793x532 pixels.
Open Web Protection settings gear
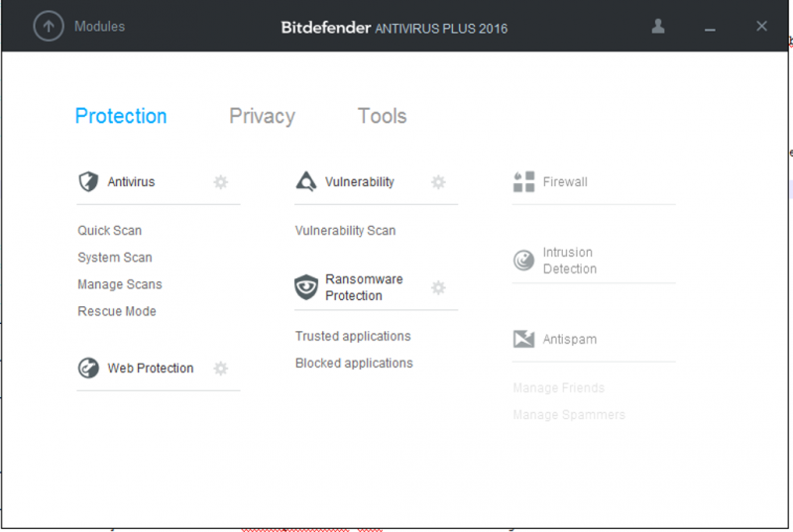tap(220, 369)
